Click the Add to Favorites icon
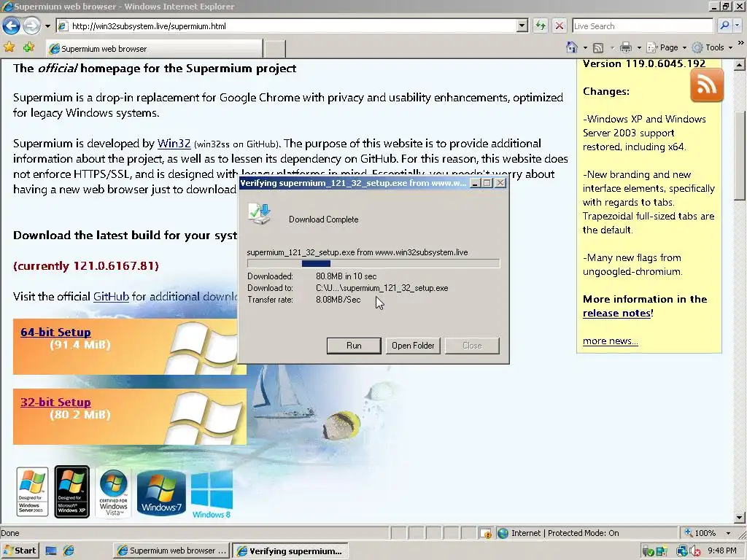This screenshot has width=747, height=560. pos(28,47)
